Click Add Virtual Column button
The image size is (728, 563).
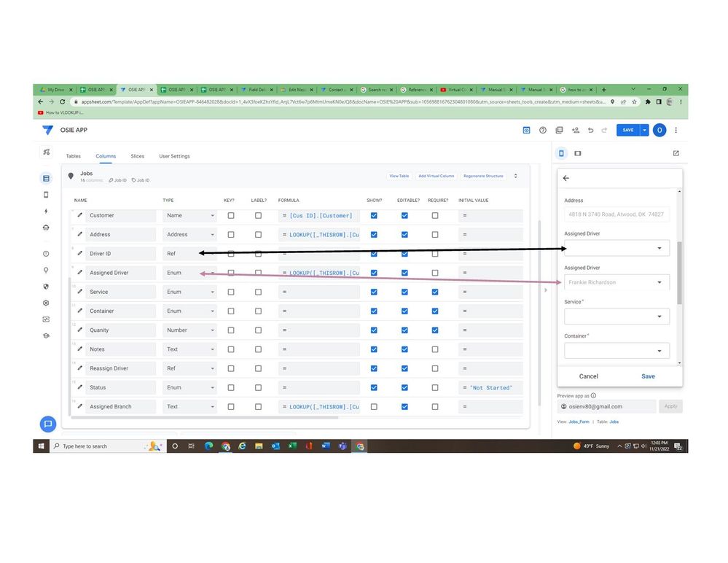coord(436,176)
